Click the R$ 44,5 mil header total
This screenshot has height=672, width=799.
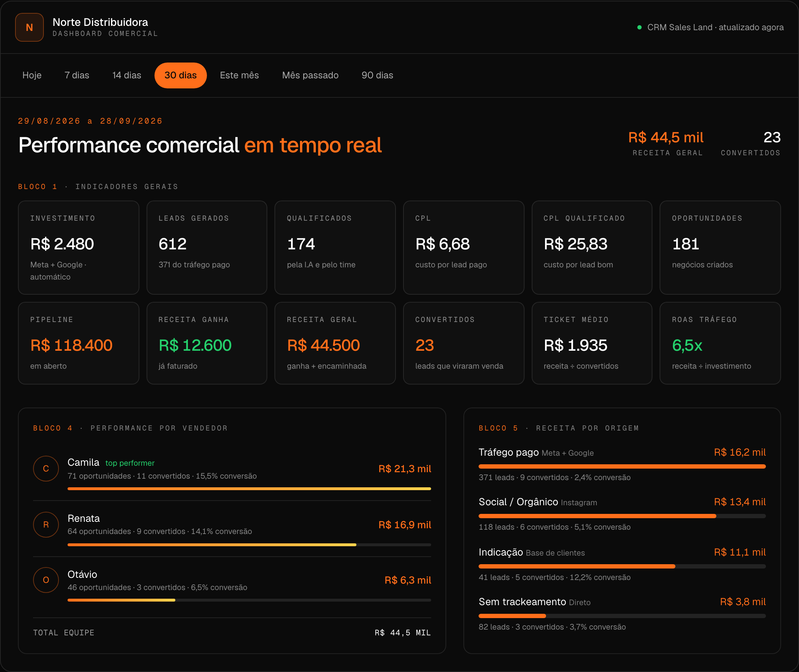(x=666, y=138)
